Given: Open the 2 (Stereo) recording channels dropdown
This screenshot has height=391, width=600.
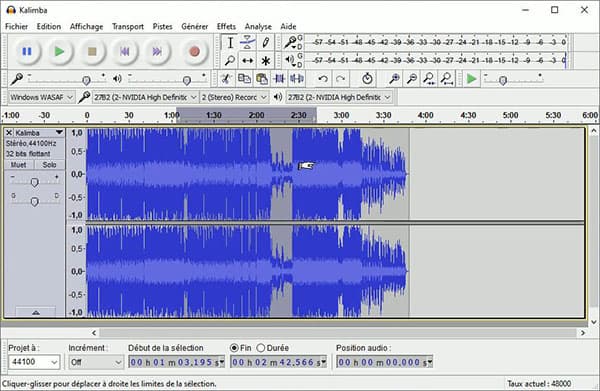Looking at the screenshot, I should click(234, 98).
